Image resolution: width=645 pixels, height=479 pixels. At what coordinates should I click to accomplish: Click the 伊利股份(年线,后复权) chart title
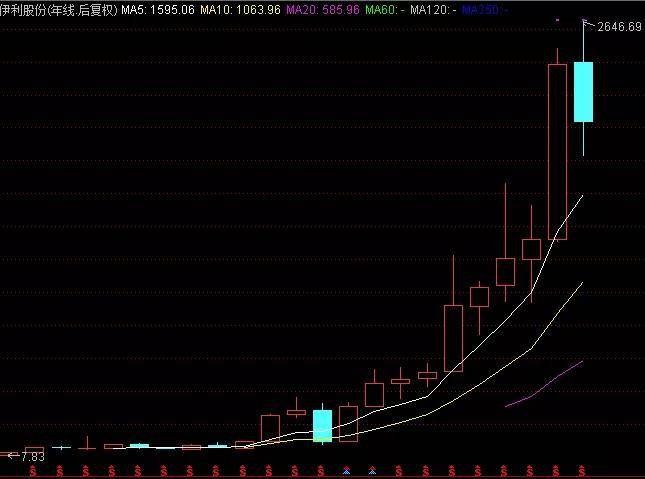coord(59,10)
